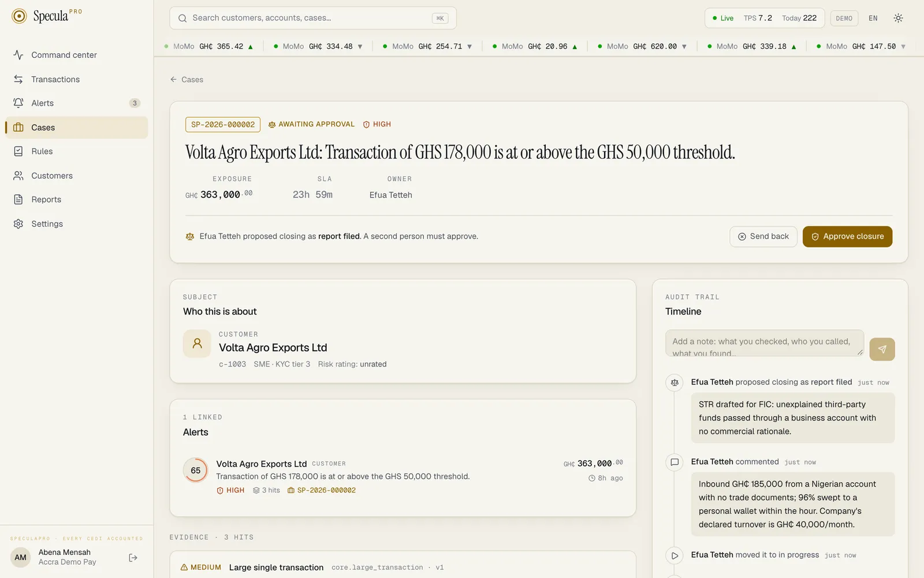This screenshot has width=924, height=578.
Task: Click play icon on in-progress event
Action: [675, 555]
